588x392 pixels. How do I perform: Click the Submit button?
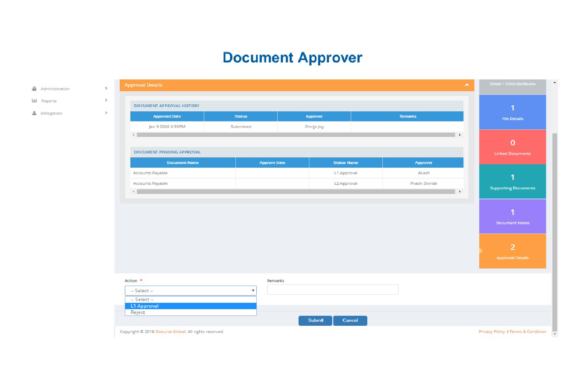(x=315, y=321)
